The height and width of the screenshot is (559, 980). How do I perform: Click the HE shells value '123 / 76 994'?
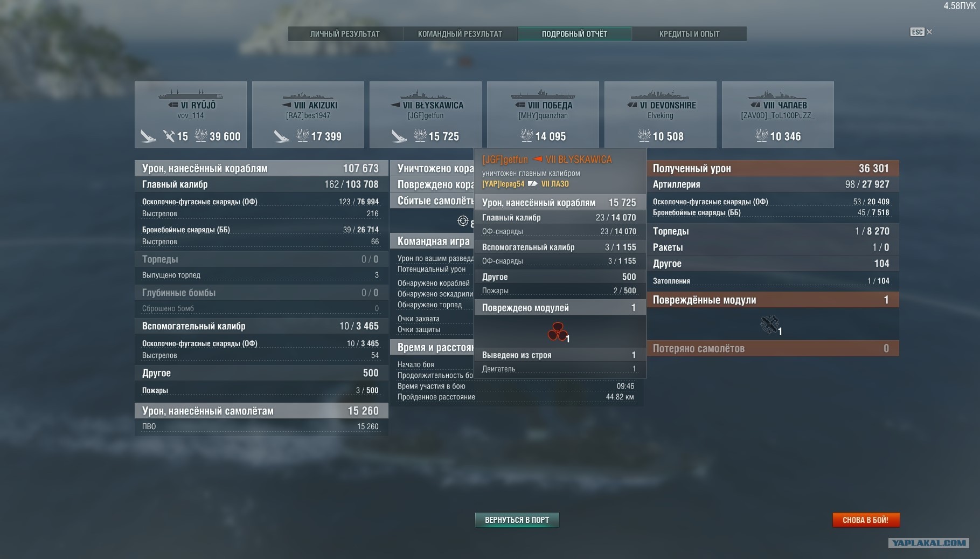pyautogui.click(x=359, y=202)
